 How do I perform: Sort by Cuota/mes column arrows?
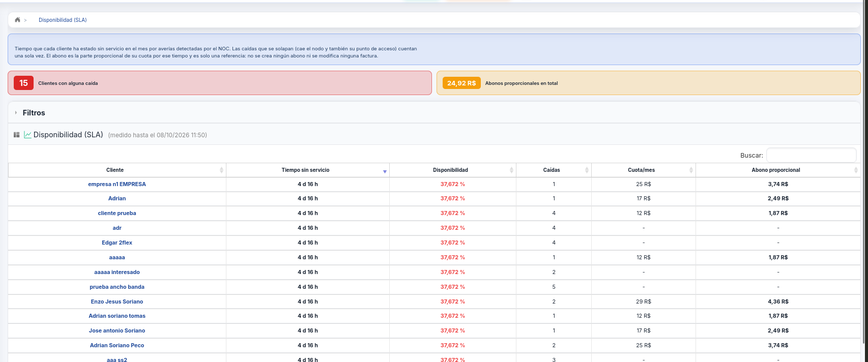pos(691,170)
